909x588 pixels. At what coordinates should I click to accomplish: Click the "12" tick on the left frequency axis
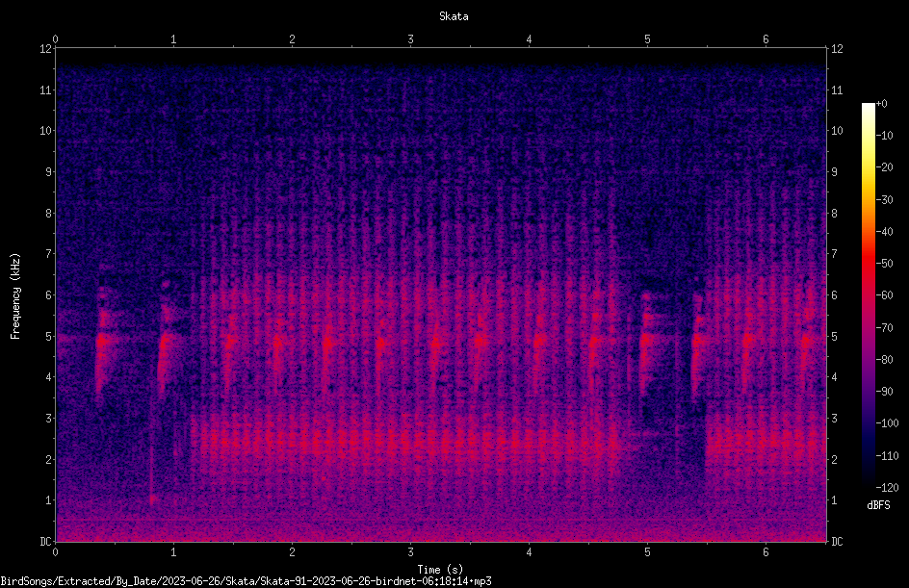click(45, 49)
